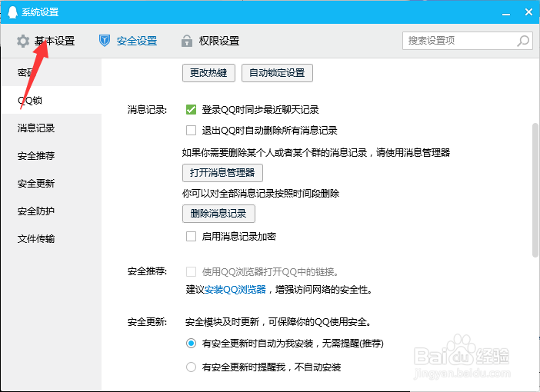Click the 安全更新: section label
The width and height of the screenshot is (540, 392).
tap(147, 322)
